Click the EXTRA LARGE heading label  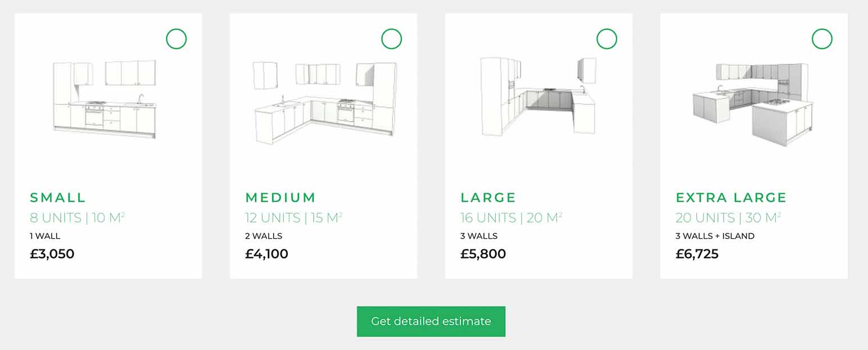(x=731, y=197)
